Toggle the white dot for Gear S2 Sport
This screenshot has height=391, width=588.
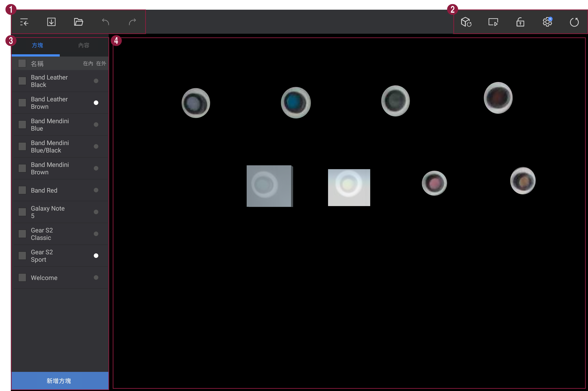pos(96,256)
